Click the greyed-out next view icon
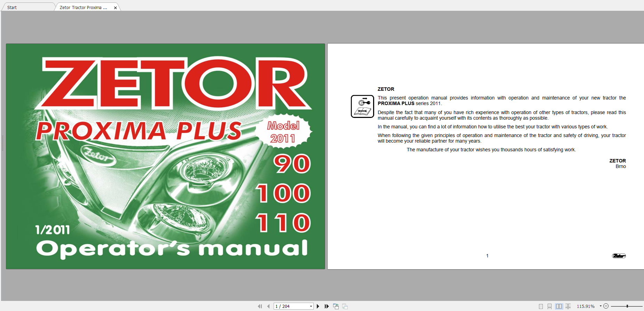The height and width of the screenshot is (311, 644). [x=345, y=306]
